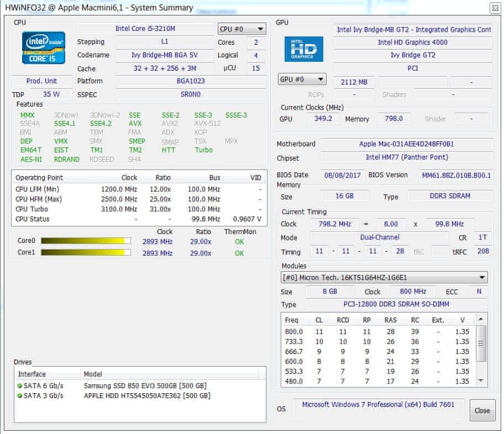504x434 pixels.
Task: Click the timing table scroll down arrow
Action: tap(481, 380)
